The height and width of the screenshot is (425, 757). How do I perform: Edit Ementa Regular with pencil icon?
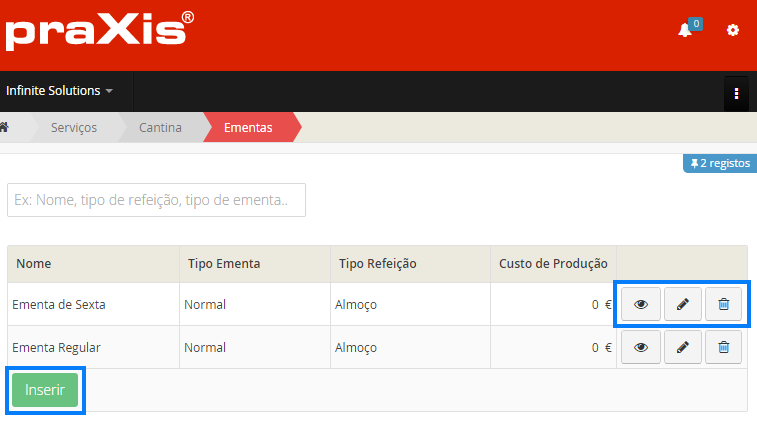[x=683, y=347]
